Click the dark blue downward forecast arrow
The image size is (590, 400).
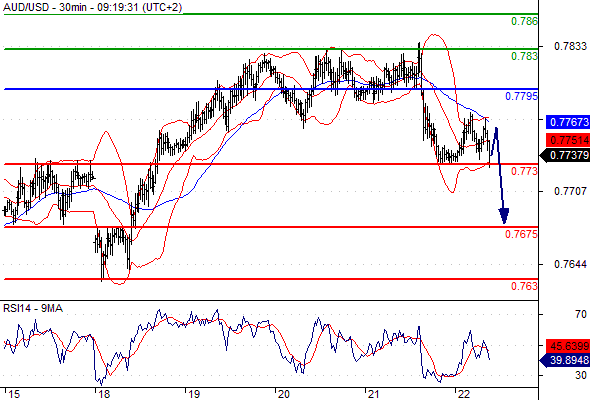(501, 176)
